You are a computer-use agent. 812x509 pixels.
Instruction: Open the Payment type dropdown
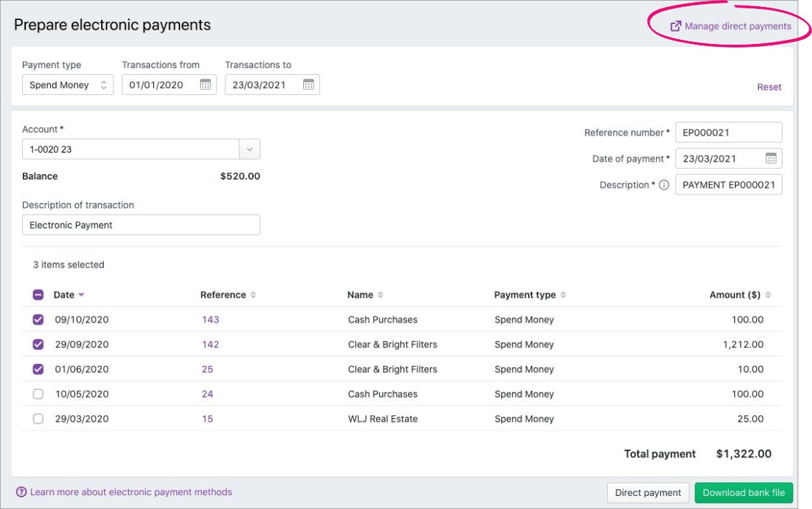67,84
